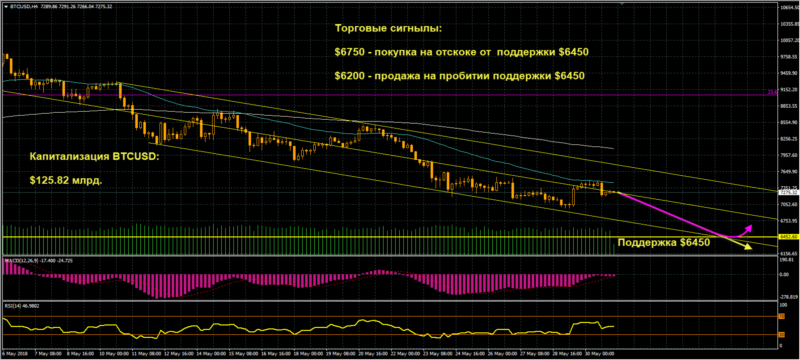Viewport: 800px width, 360px height.
Task: Click the RSI(14) indicator label
Action: tap(13, 305)
